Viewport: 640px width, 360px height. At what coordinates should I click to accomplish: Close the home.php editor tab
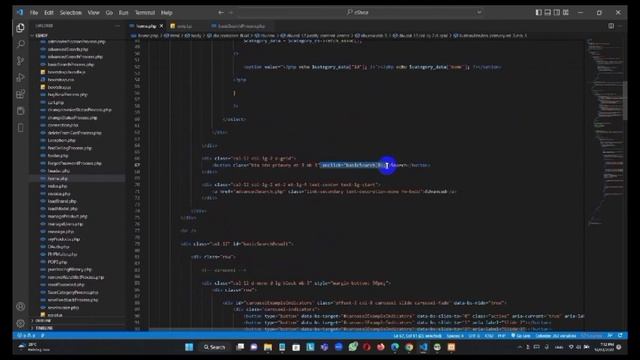click(161, 26)
